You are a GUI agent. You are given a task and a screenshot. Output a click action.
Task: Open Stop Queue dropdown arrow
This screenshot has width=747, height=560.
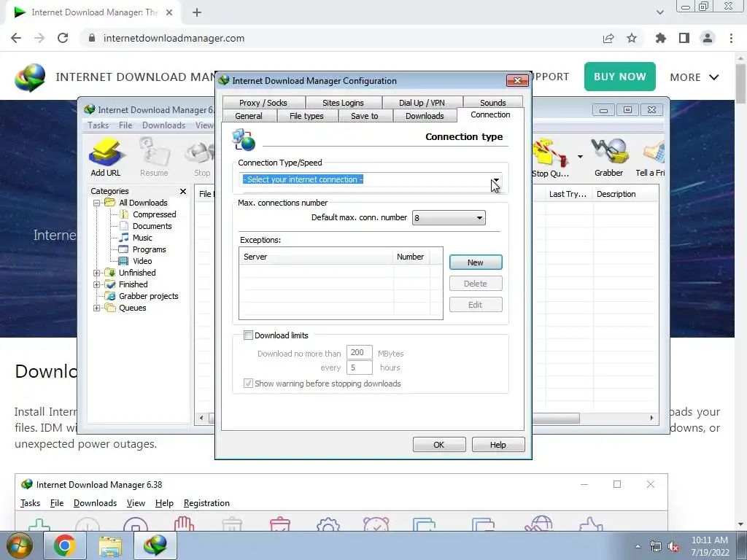click(580, 157)
